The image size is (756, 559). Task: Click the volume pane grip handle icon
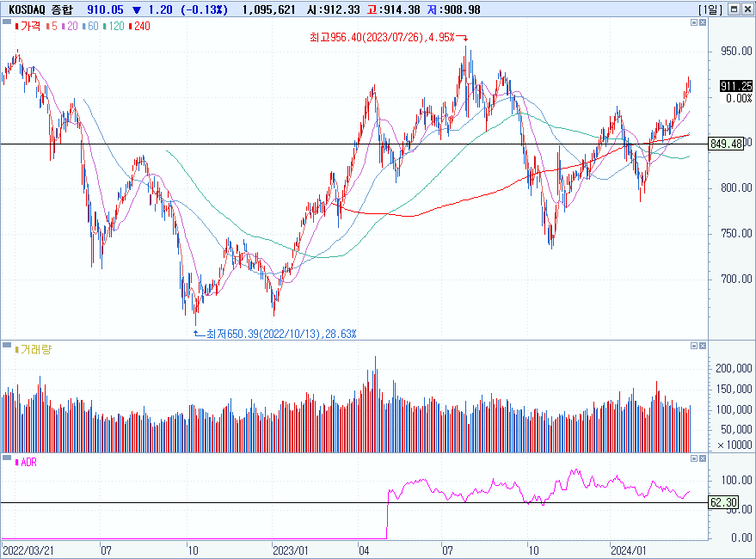[7, 345]
